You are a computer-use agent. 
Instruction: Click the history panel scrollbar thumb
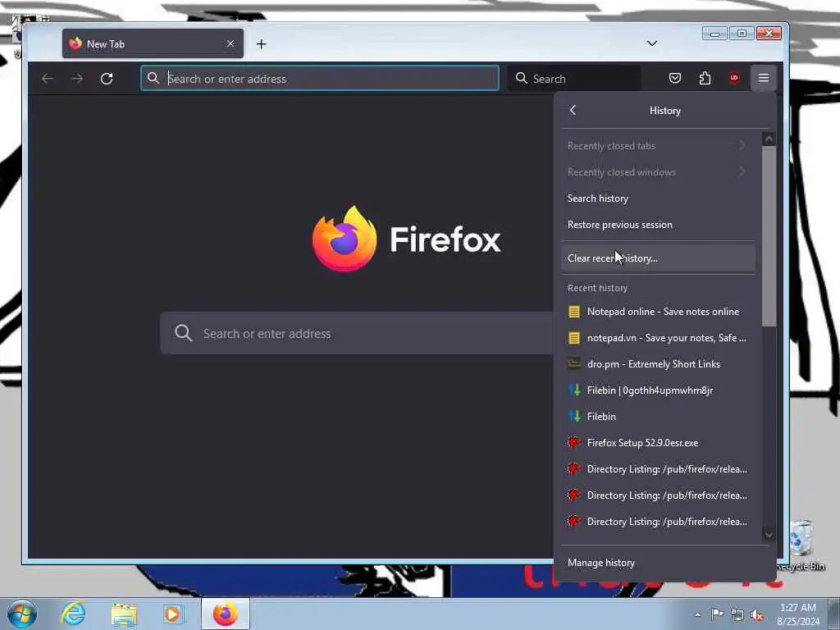click(769, 236)
